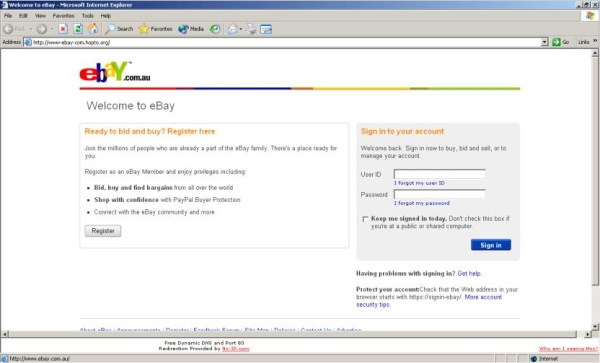
Task: Open the Edit menu
Action: 23,16
